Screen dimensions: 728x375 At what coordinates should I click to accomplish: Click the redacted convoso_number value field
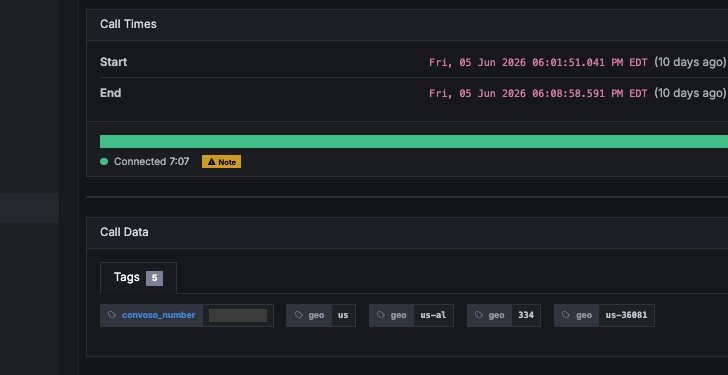(x=238, y=316)
